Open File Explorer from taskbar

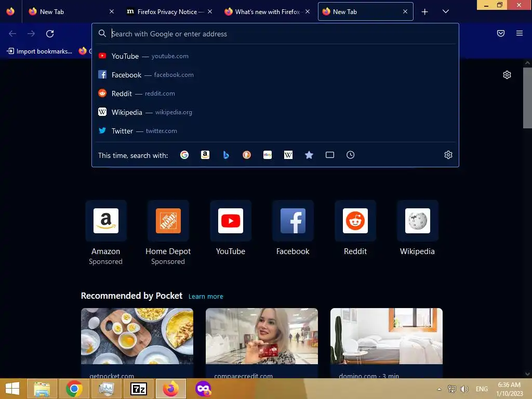point(42,389)
